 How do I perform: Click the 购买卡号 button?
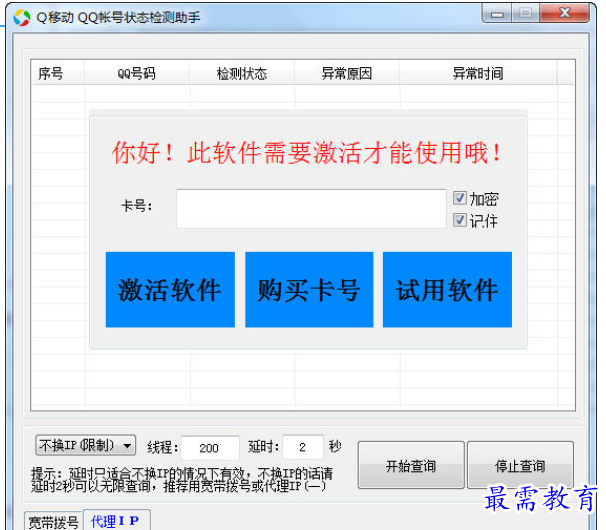click(309, 290)
